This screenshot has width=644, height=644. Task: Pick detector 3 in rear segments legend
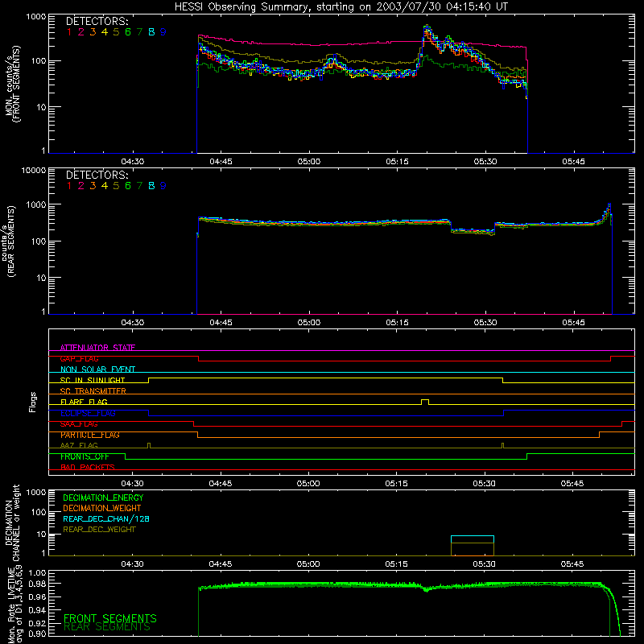tap(93, 186)
